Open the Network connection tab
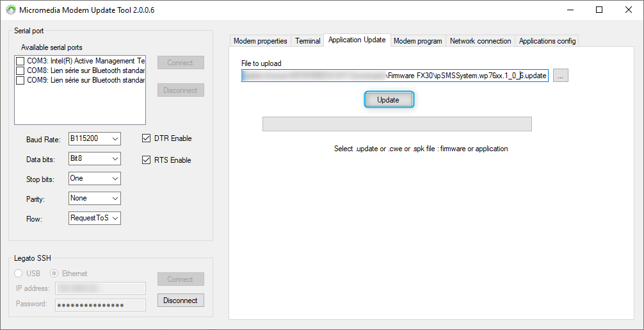Image resolution: width=644 pixels, height=330 pixels. (x=480, y=41)
